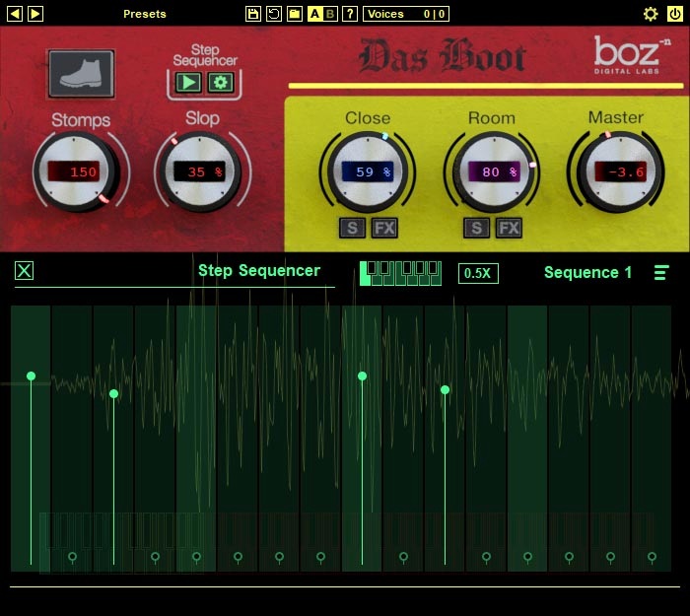Click the Close knob showing 59 %
The width and height of the screenshot is (690, 616).
tap(368, 172)
